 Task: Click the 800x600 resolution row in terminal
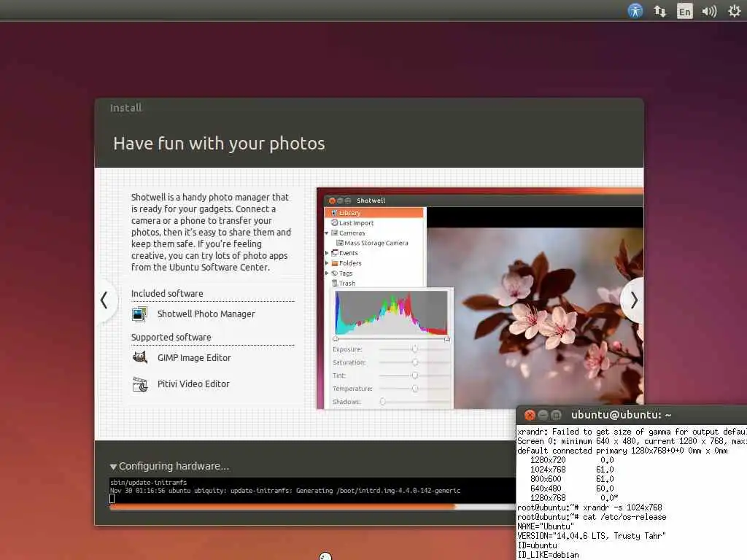click(572, 479)
